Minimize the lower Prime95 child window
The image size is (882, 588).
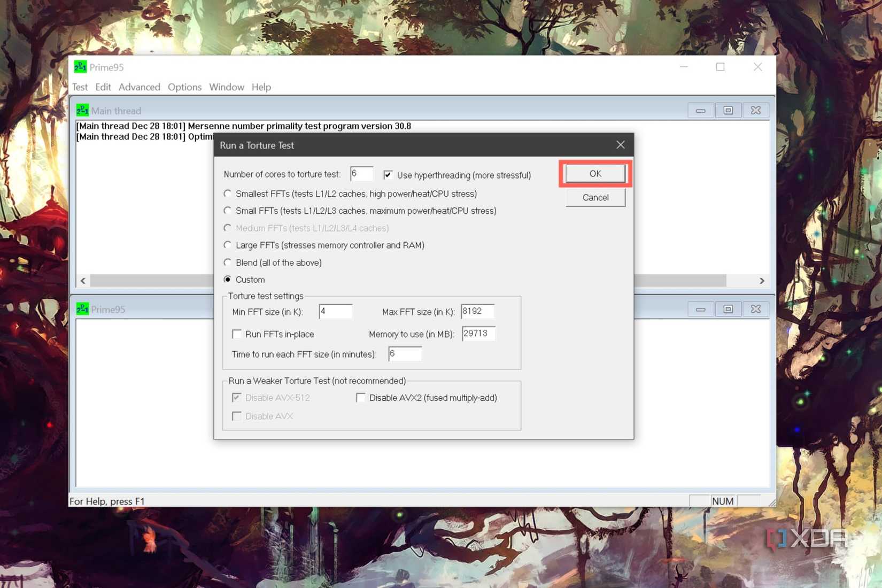(x=700, y=310)
